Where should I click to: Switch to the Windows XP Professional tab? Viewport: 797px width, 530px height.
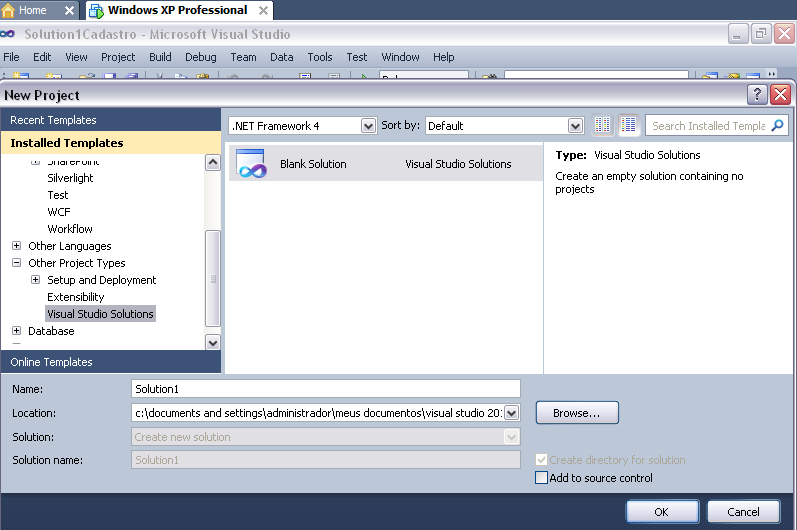click(x=179, y=10)
